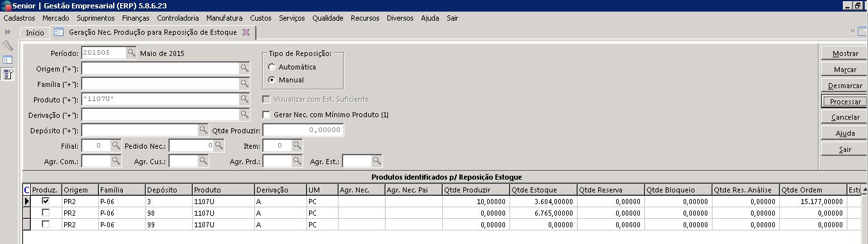The height and width of the screenshot is (244, 868).
Task: Click the Qtde Ordem column header
Action: click(813, 190)
